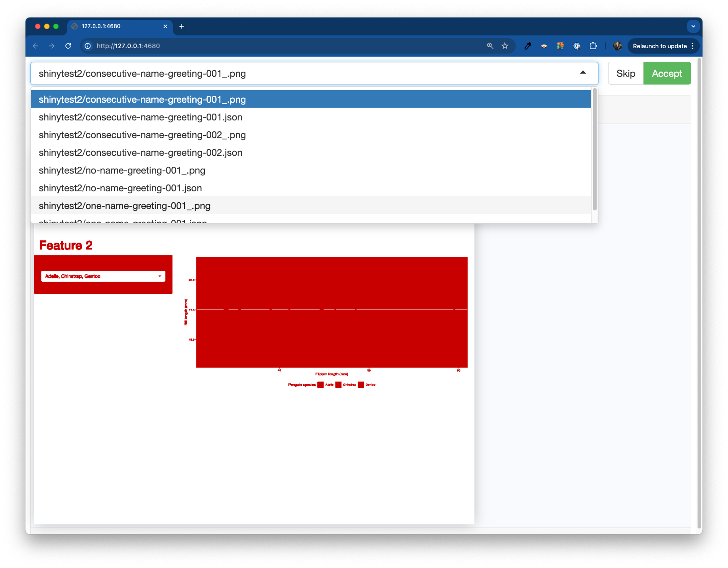Click the zoom magnifier icon in address bar

490,46
